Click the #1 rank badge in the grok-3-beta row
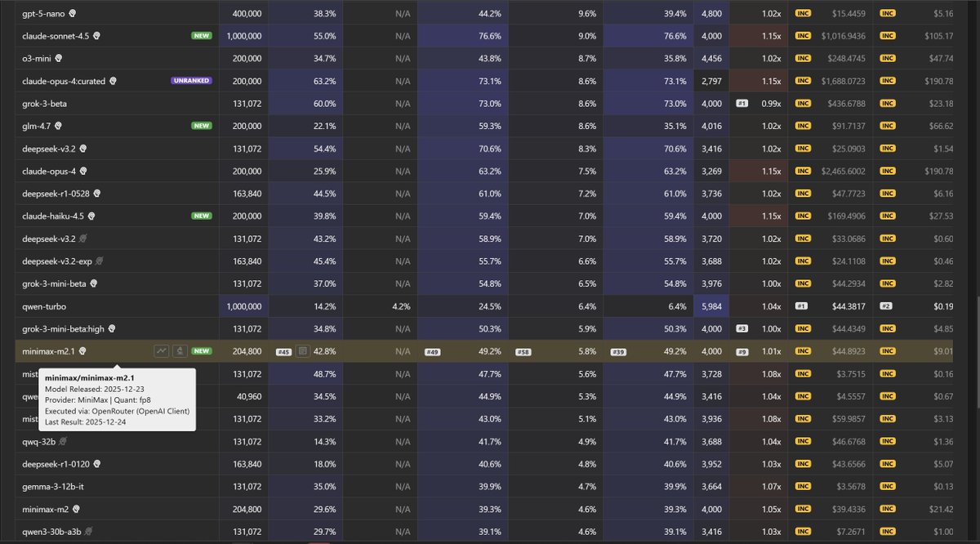Viewport: 980px width, 544px height. (x=743, y=103)
